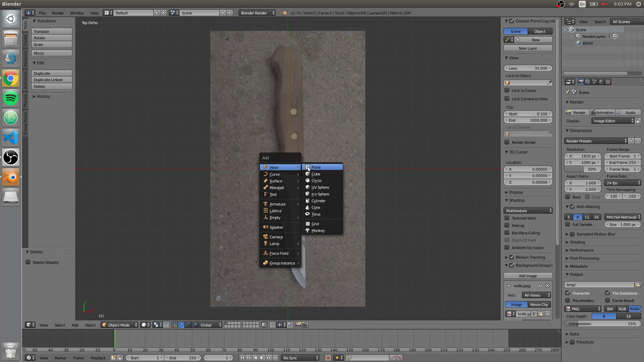Toggle the Matcap checkbox
644x362 pixels.
pos(507,226)
